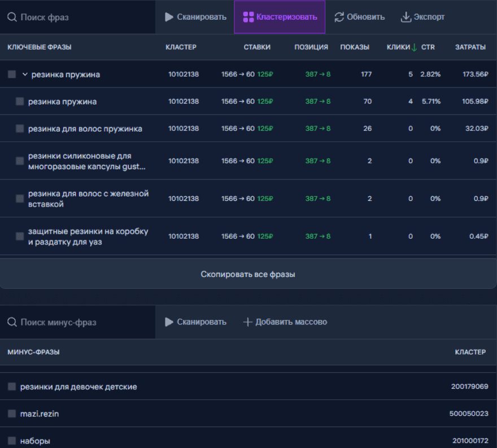Click the magnifier icon in minus-phrase search
The image size is (497, 448).
[x=12, y=322]
